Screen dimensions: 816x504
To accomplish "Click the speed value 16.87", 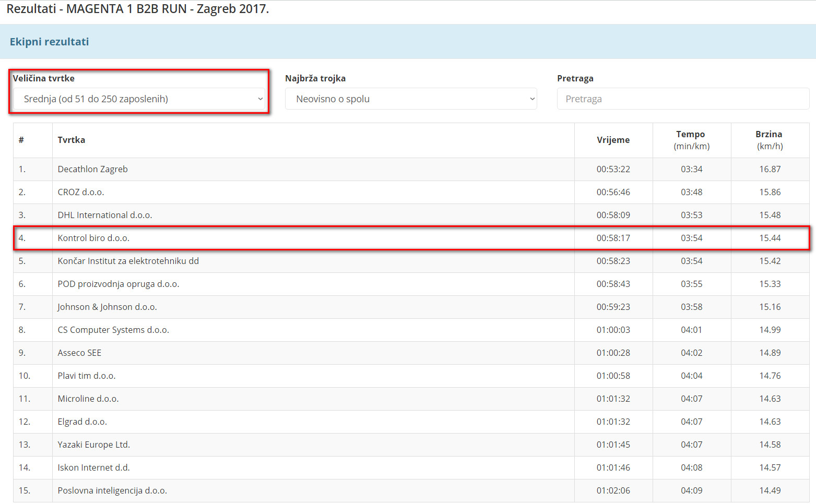I will [770, 169].
